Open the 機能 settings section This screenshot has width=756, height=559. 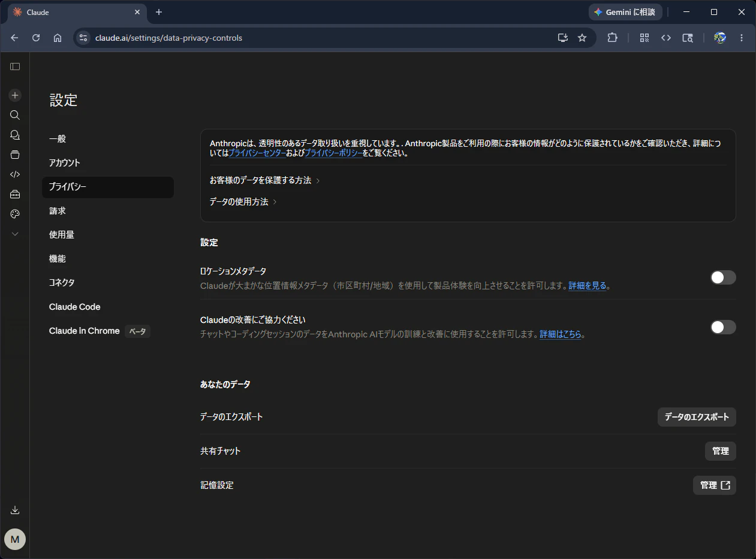tap(108, 259)
